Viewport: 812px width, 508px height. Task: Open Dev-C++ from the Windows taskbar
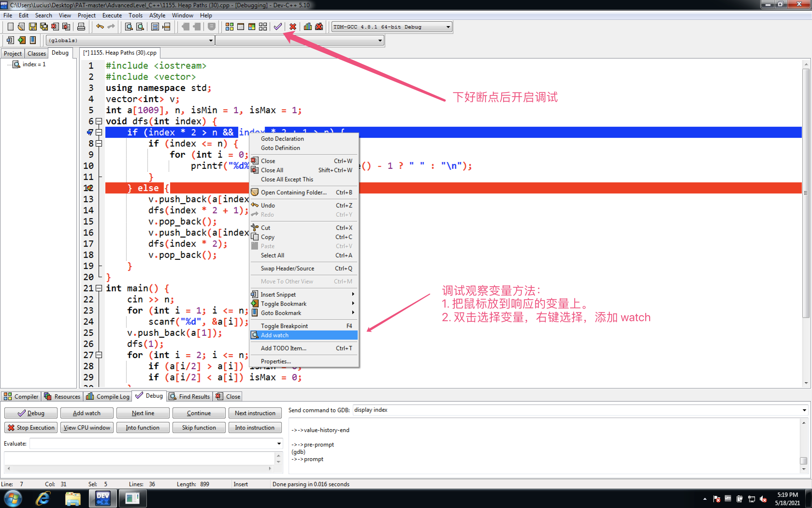point(103,498)
